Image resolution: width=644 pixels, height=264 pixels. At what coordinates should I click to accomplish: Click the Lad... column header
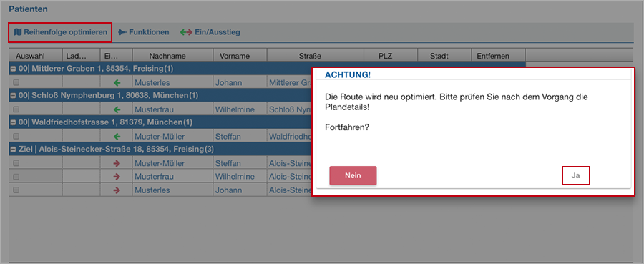pyautogui.click(x=82, y=56)
